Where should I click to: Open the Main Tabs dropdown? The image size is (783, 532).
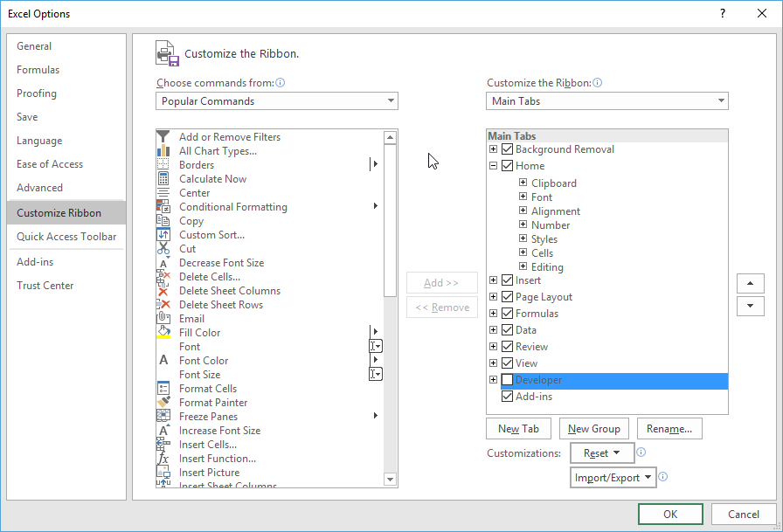607,100
